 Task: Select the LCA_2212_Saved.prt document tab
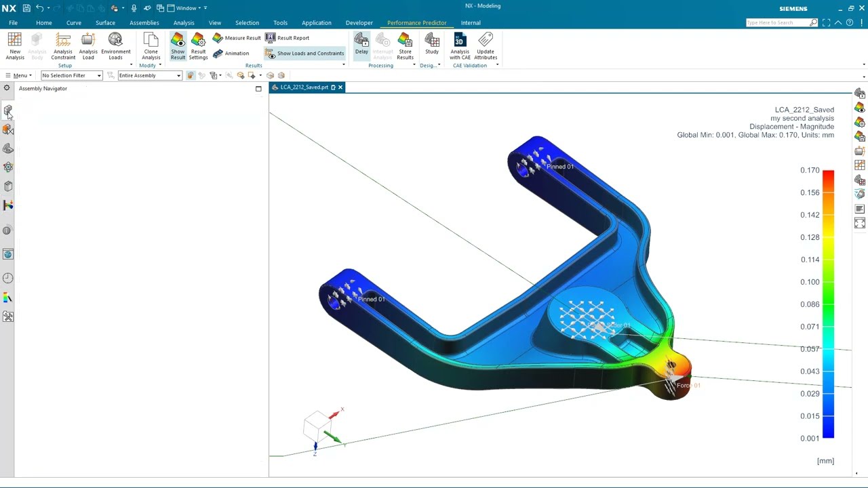(x=304, y=87)
